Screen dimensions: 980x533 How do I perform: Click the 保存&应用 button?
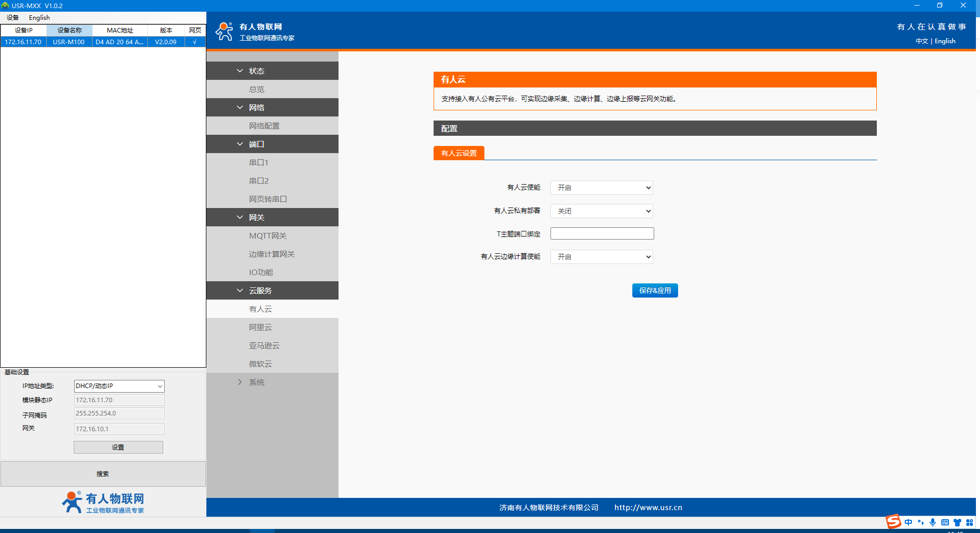click(x=655, y=290)
